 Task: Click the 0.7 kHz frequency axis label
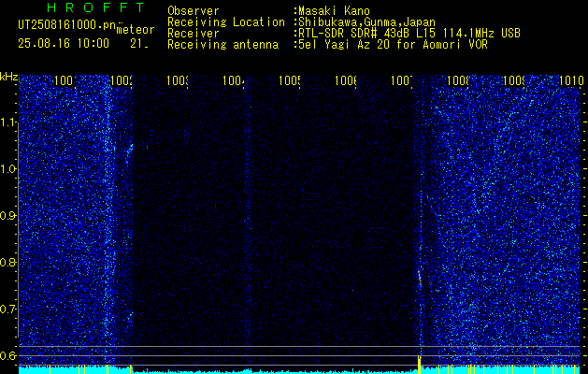coord(8,309)
